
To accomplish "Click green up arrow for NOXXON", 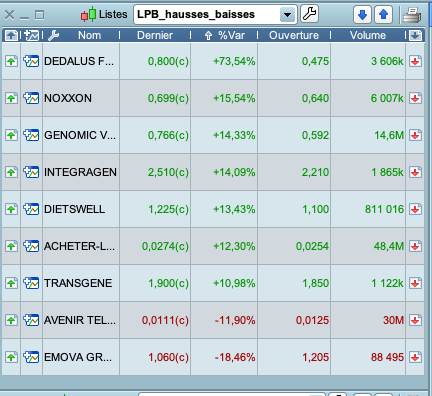I will coord(11,98).
